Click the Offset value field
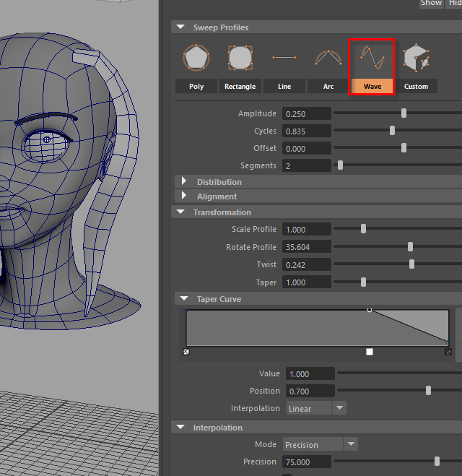 [306, 149]
